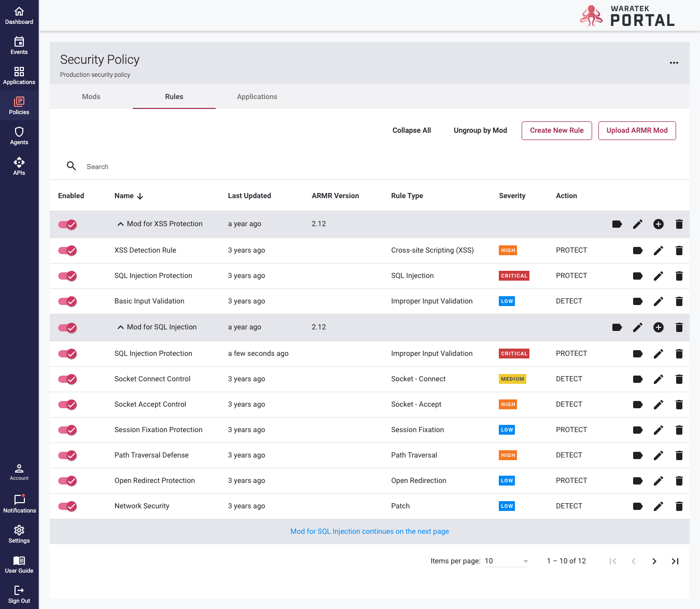Open the Events page in sidebar
Screen dimensions: 700x609
[19, 45]
